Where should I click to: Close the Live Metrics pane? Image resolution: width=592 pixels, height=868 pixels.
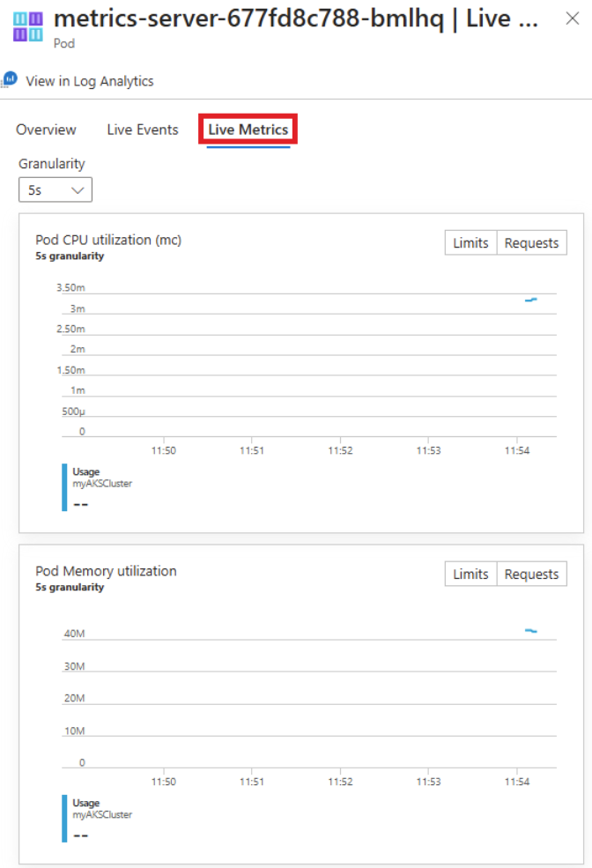click(572, 19)
